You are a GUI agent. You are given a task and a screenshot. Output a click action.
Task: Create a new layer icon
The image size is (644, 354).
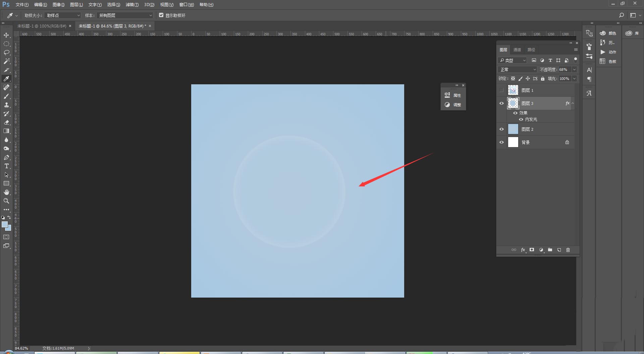pyautogui.click(x=559, y=250)
